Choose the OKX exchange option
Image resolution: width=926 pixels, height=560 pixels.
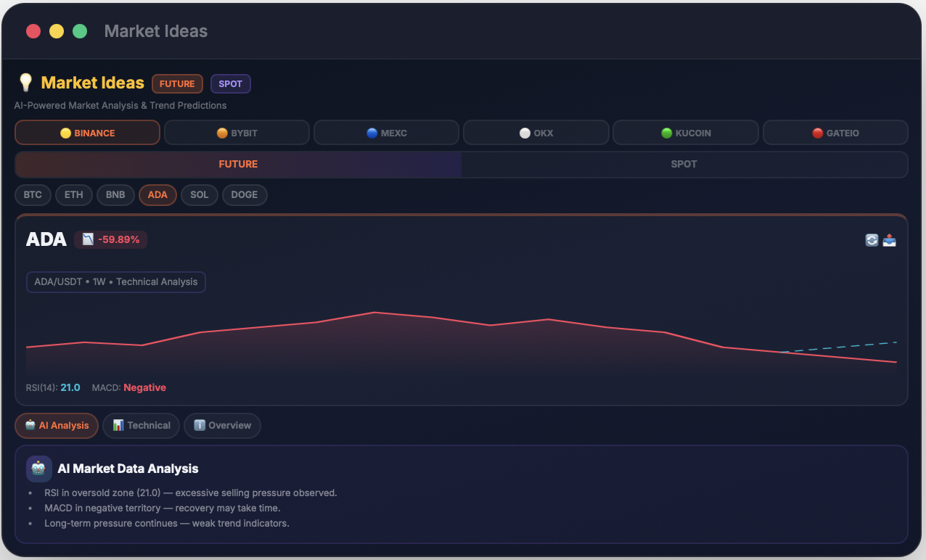(x=536, y=132)
